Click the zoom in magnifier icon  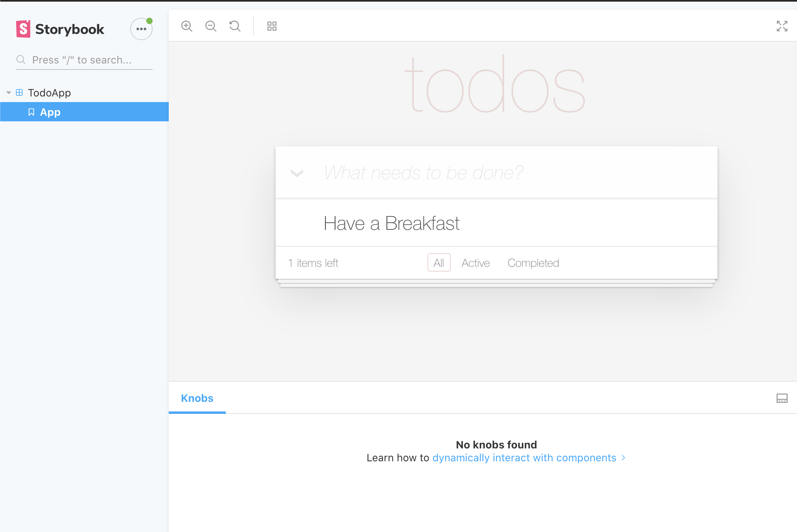click(187, 26)
